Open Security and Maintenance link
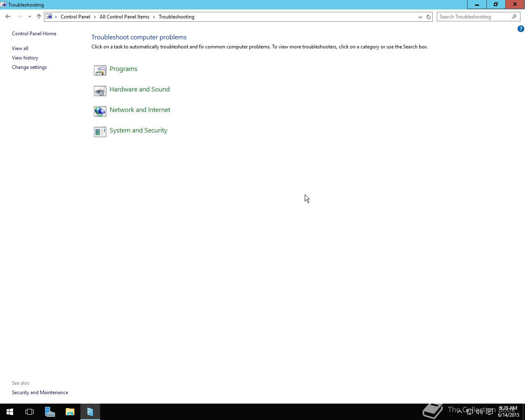Image resolution: width=525 pixels, height=420 pixels. (40, 393)
